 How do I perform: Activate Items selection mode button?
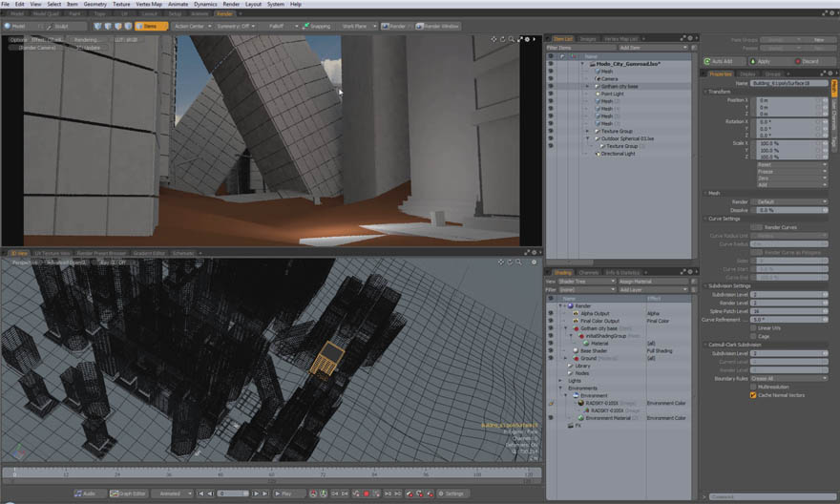pyautogui.click(x=151, y=26)
